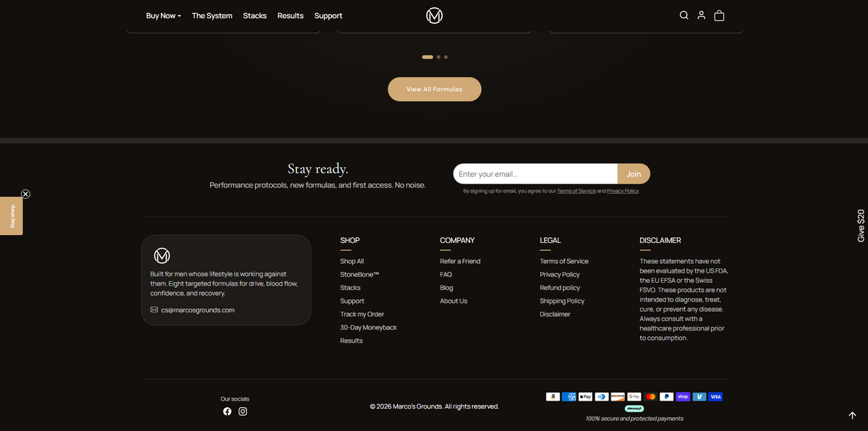
Task: Open the search icon in header
Action: 684,15
